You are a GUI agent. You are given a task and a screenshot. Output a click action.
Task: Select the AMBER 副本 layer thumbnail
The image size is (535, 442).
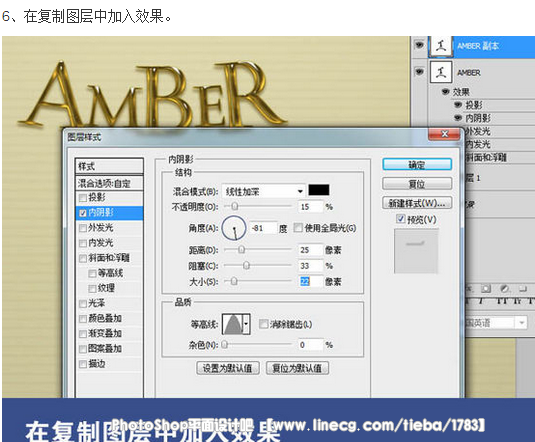point(441,46)
